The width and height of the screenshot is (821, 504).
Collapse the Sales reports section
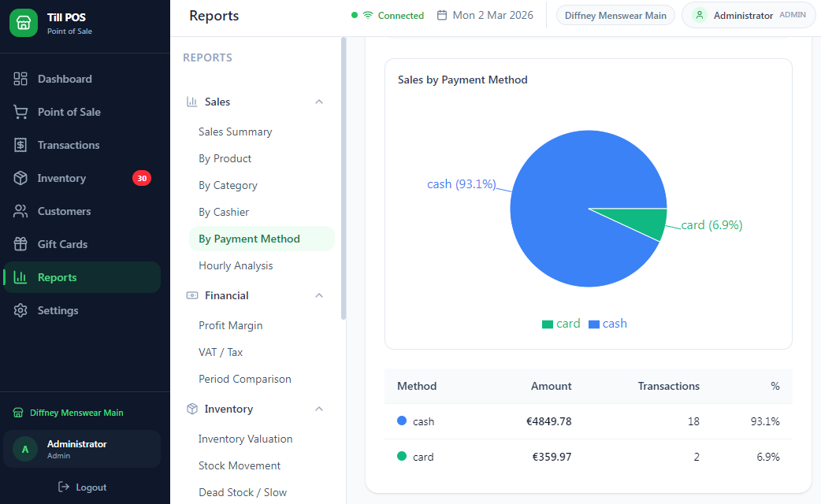(319, 102)
